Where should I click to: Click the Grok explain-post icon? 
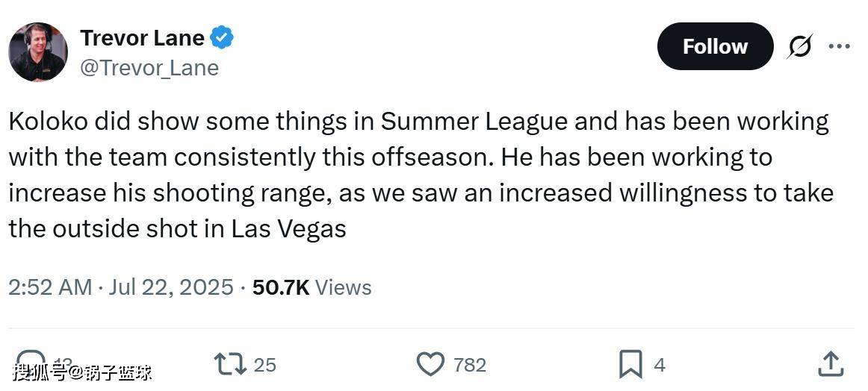click(x=800, y=46)
